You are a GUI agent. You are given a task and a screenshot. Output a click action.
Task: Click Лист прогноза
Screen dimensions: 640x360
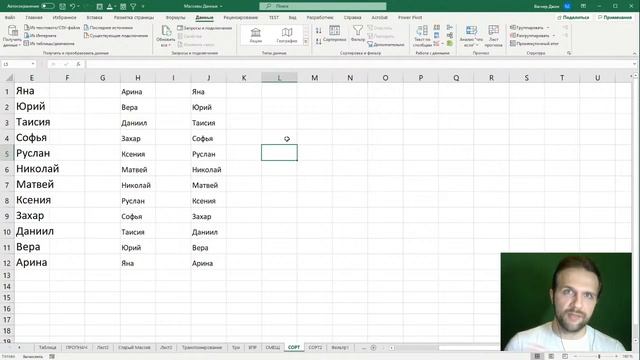[x=493, y=36]
